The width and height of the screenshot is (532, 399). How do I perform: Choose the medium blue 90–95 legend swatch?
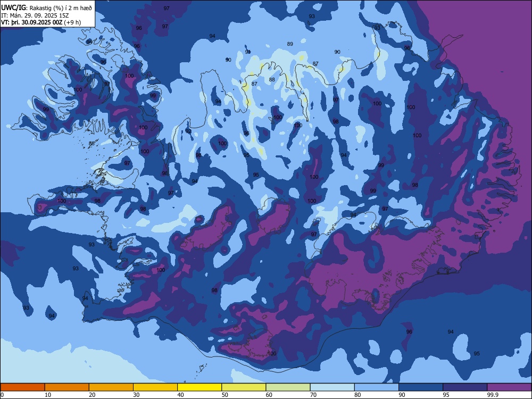pyautogui.click(x=421, y=387)
